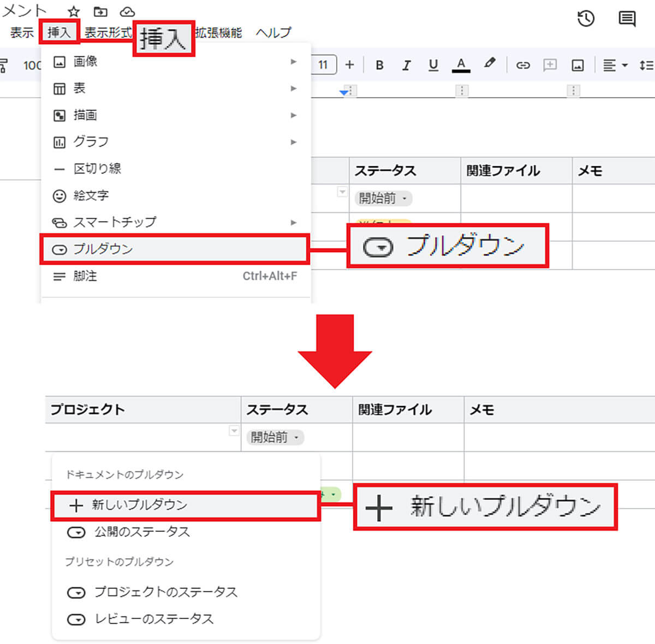Choose 絵文字 from the insert menu
The width and height of the screenshot is (655, 644).
point(176,195)
